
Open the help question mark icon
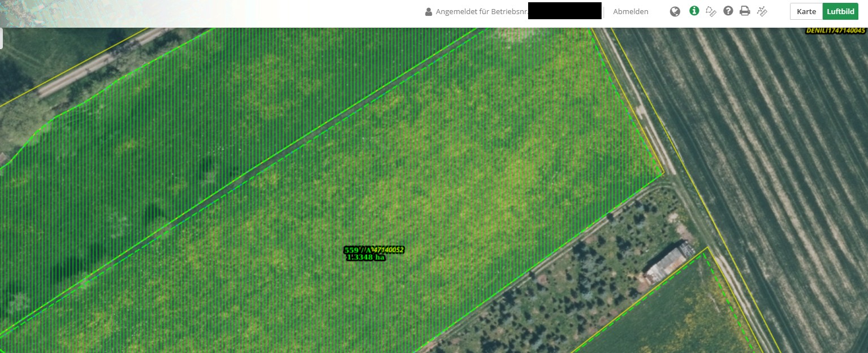pyautogui.click(x=728, y=11)
